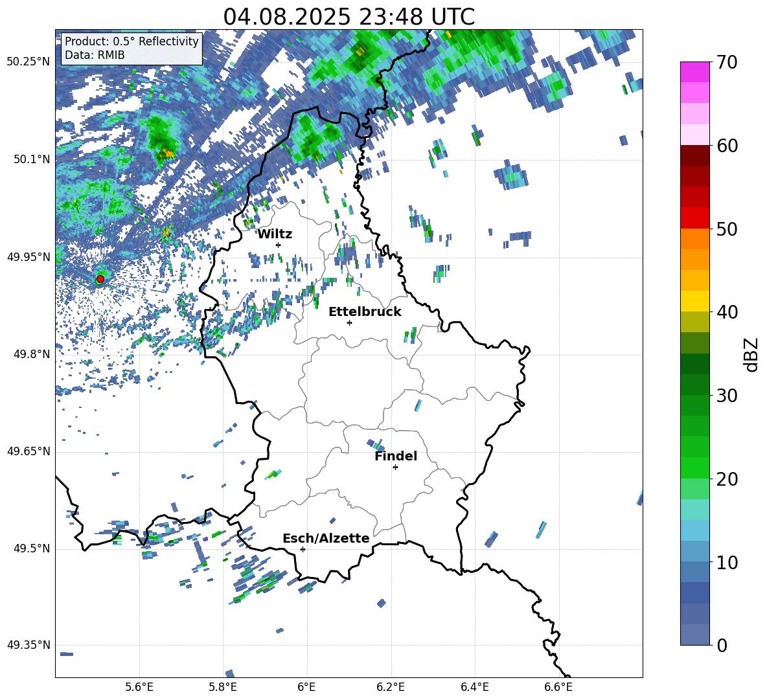Image resolution: width=767 pixels, height=700 pixels.
Task: Click the Ettelbruck city label
Action: [x=365, y=312]
